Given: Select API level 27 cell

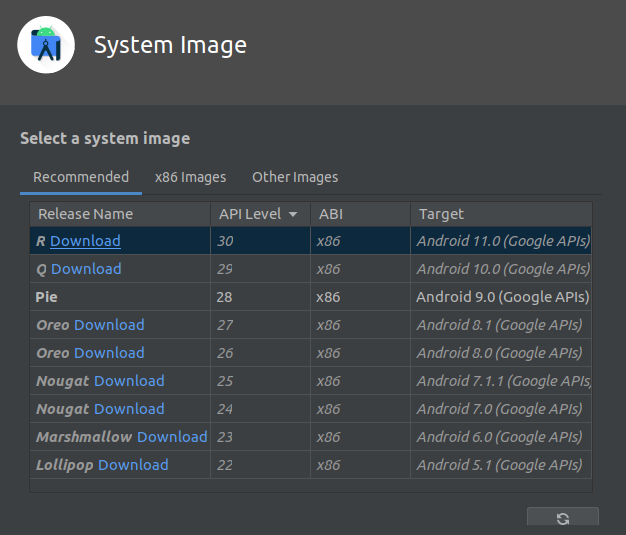Looking at the screenshot, I should click(x=260, y=325).
